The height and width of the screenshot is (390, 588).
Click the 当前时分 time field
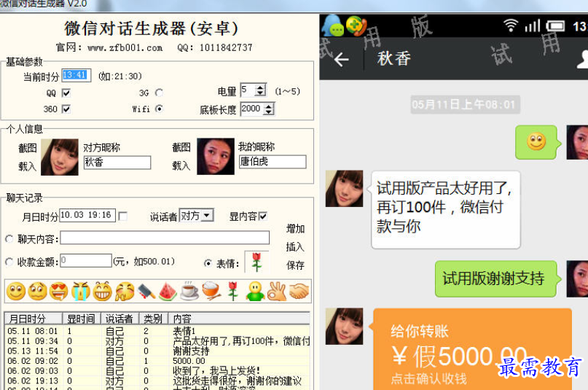(77, 75)
